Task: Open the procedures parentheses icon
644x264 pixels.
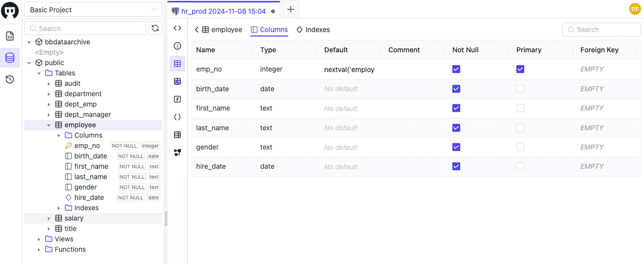Action: pos(177,117)
